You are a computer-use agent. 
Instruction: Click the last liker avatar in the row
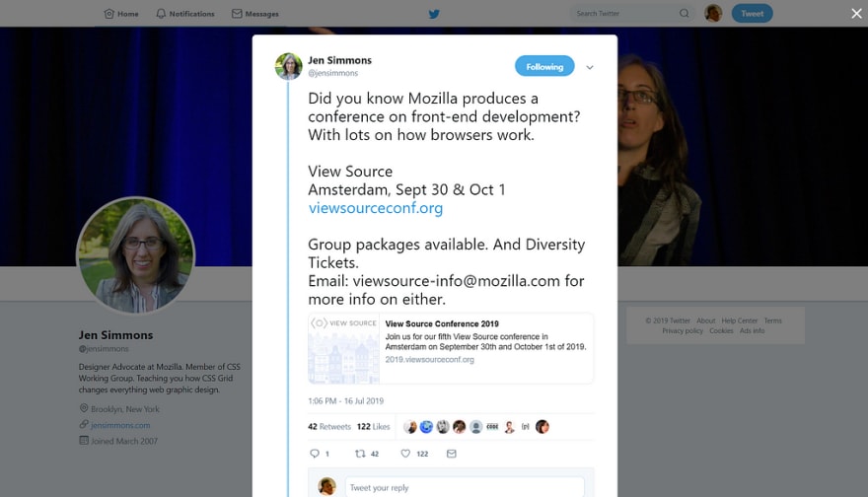542,427
